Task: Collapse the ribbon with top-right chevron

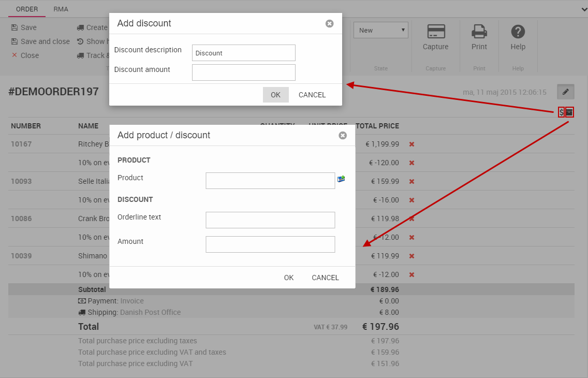Action: click(x=584, y=9)
